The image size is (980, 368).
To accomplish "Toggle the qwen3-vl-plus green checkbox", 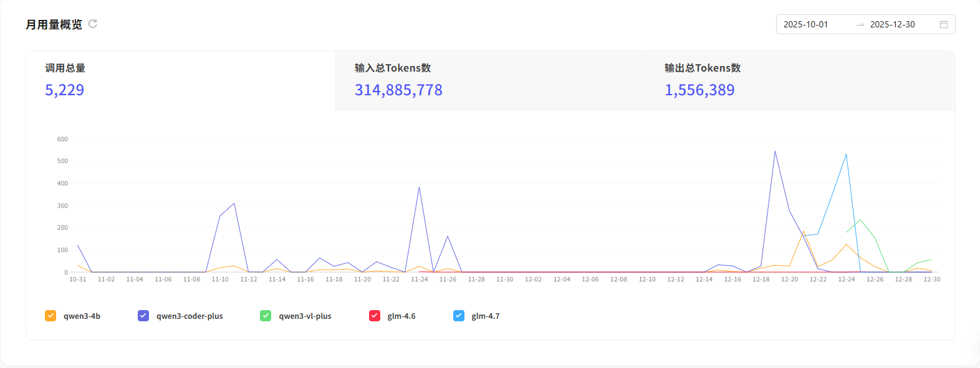I will [266, 316].
